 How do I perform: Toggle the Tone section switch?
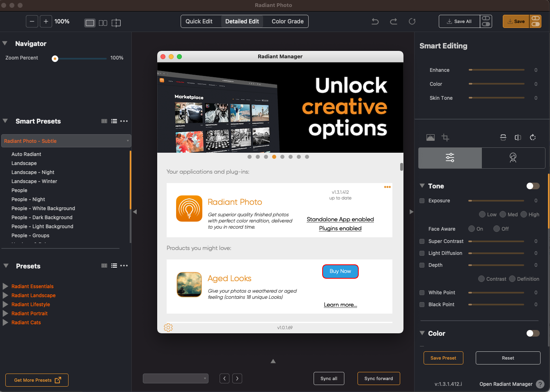pos(533,186)
